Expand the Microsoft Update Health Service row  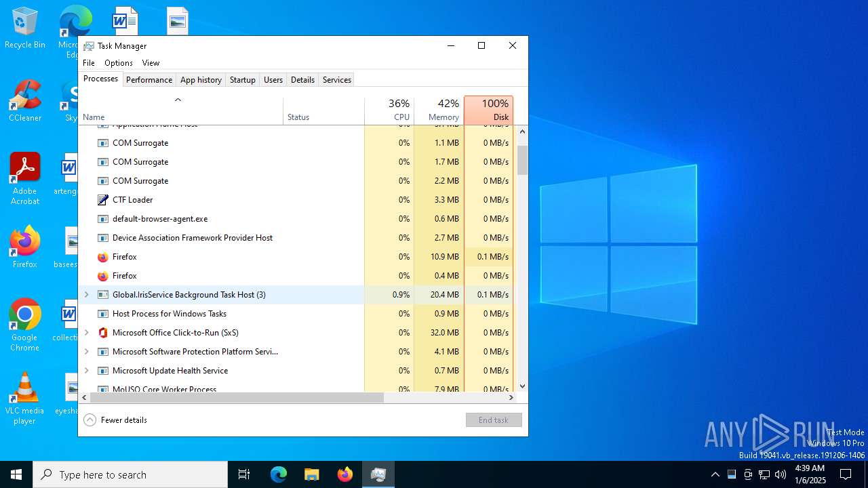pos(86,371)
